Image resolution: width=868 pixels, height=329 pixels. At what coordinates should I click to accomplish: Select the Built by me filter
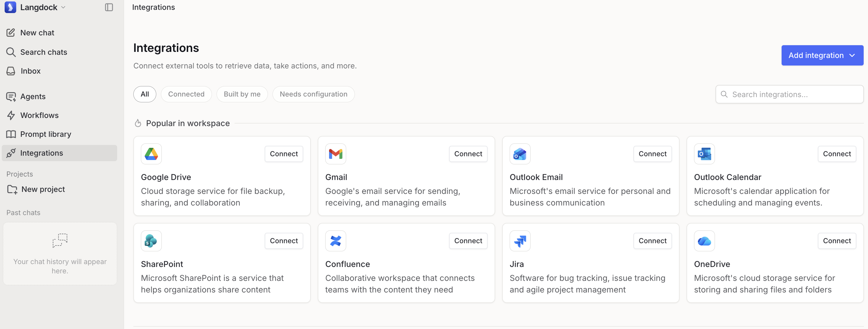point(241,94)
